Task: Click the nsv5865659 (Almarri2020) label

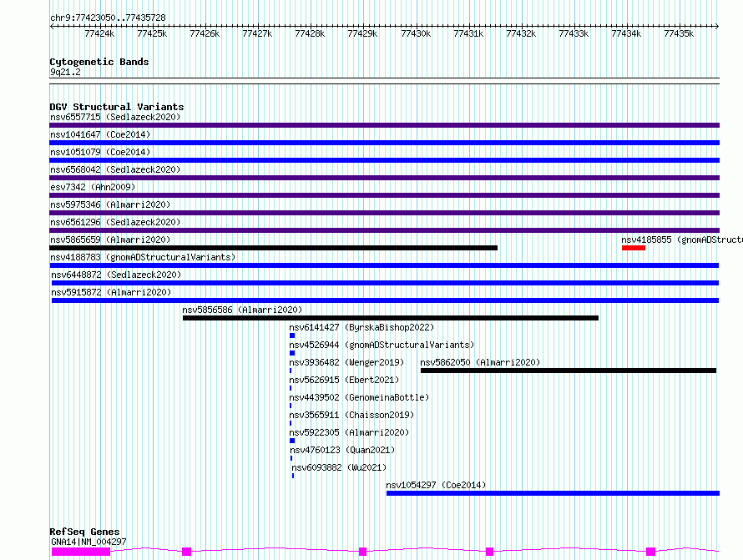Action: (110, 240)
